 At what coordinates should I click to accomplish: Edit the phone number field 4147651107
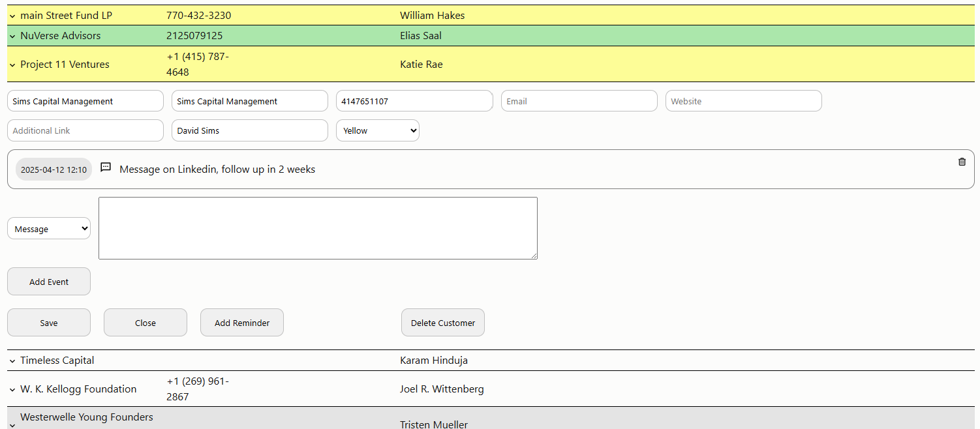[414, 101]
